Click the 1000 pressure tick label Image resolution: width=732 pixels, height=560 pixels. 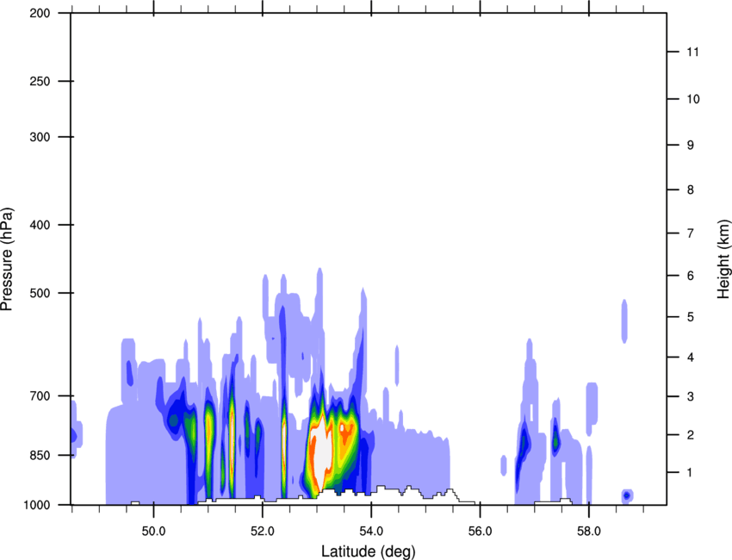(37, 505)
